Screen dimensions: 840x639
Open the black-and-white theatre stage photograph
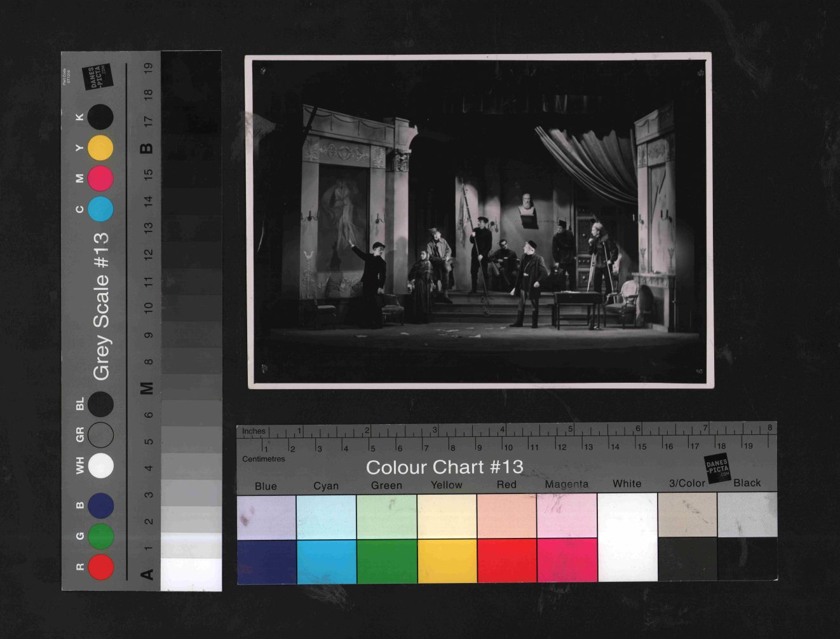[x=480, y=221]
